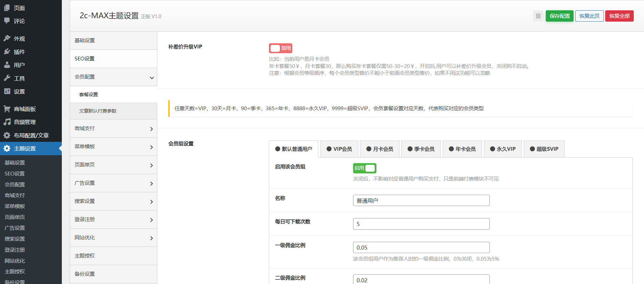
Task: Collapse the 会员配置 section
Action: click(x=113, y=77)
